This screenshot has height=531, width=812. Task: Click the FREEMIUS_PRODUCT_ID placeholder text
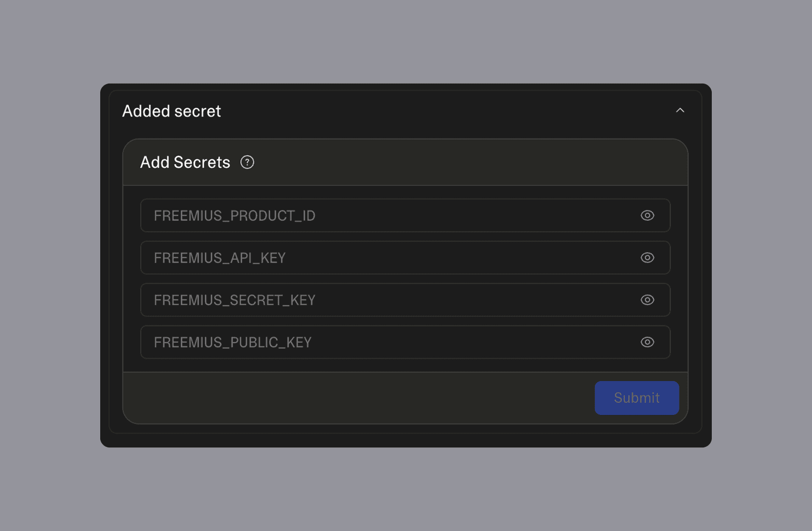pyautogui.click(x=234, y=216)
